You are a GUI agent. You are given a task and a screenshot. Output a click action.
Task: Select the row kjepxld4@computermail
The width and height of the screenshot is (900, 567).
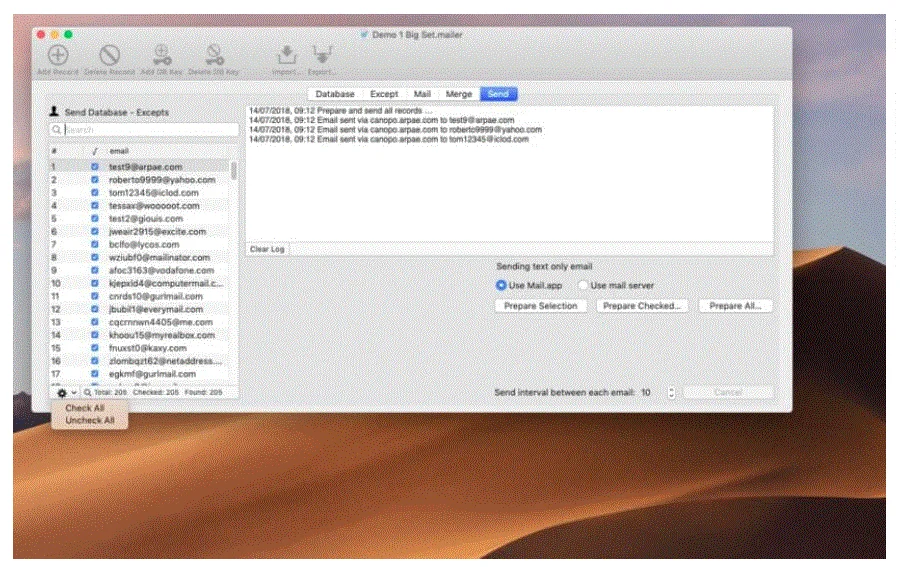click(139, 284)
